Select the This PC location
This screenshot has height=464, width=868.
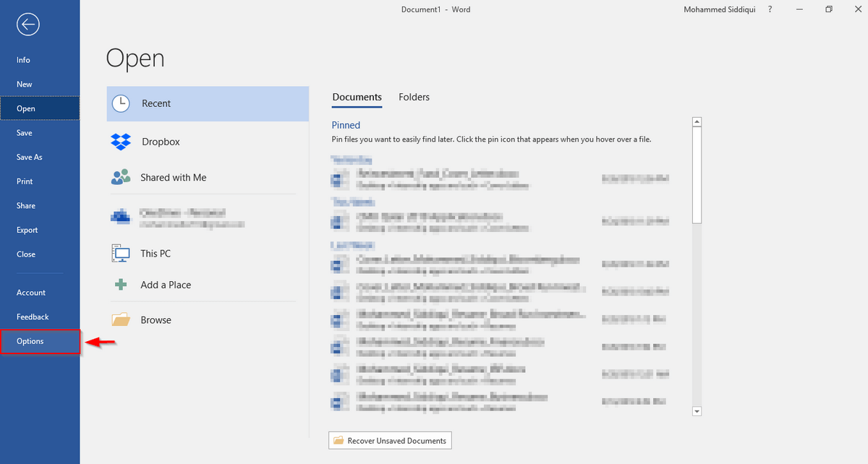(x=208, y=254)
